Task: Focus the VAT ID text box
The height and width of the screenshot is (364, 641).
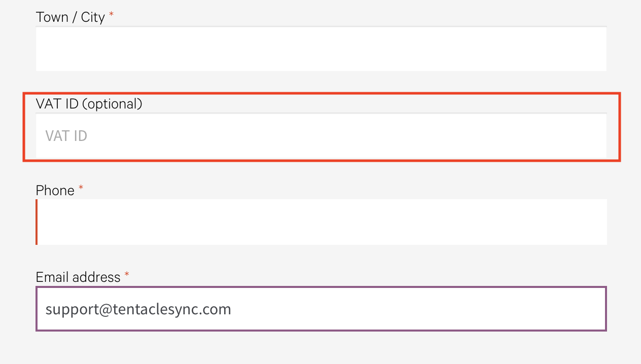Action: [x=321, y=135]
